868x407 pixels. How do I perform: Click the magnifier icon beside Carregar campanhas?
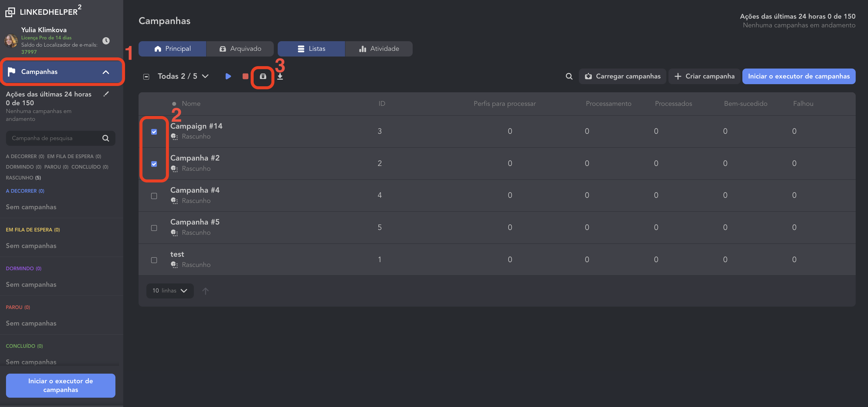pyautogui.click(x=569, y=76)
